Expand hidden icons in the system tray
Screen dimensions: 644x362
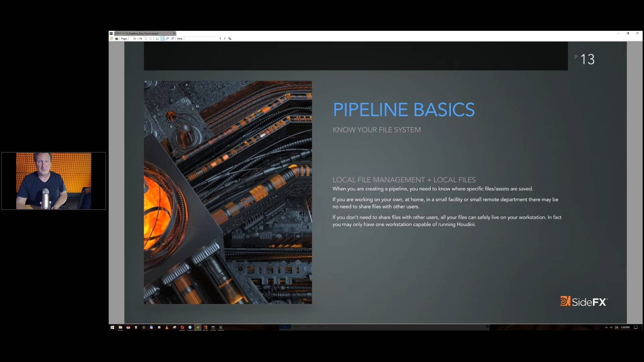pos(606,327)
